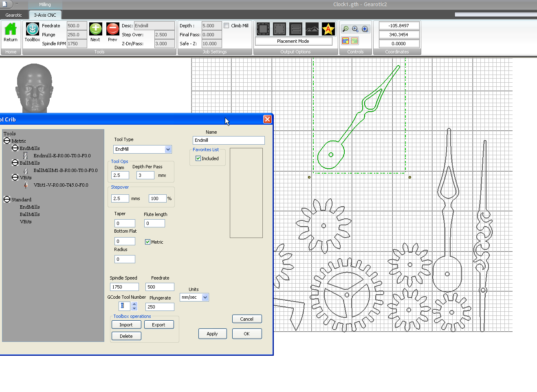Select the 3-Axis CNC tab

point(45,15)
